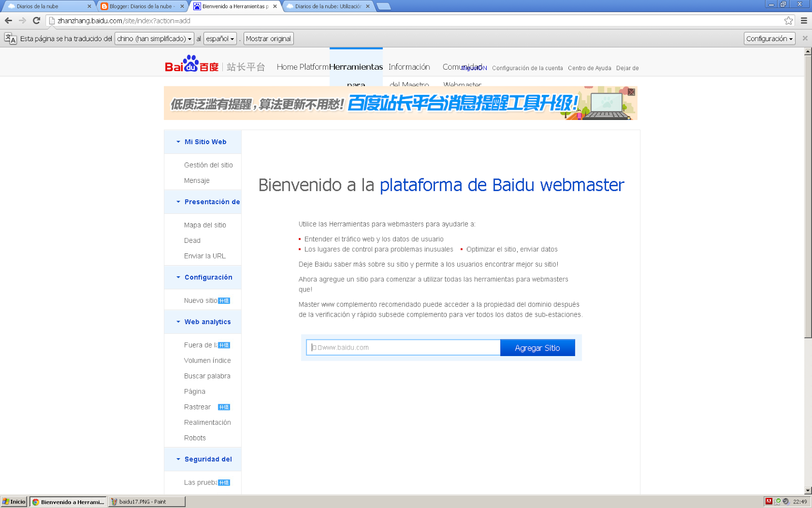Viewport: 812px width, 508px height.
Task: Open Realimentación in the sidebar
Action: pos(208,423)
